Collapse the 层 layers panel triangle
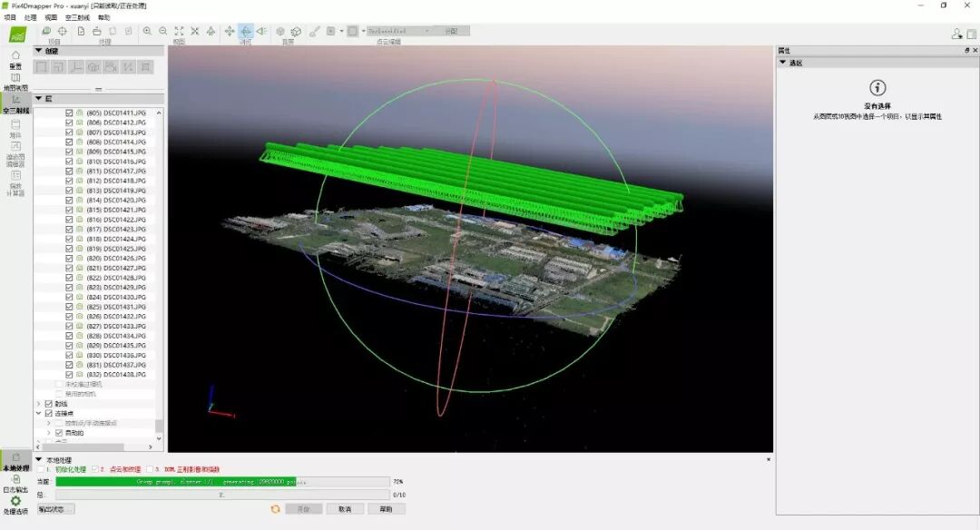 [x=38, y=98]
